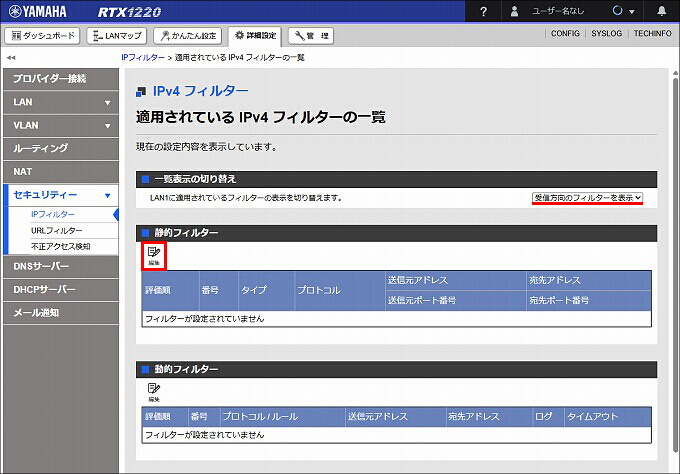Click the IPフィルター breadcrumb link
The height and width of the screenshot is (474, 680).
click(143, 57)
